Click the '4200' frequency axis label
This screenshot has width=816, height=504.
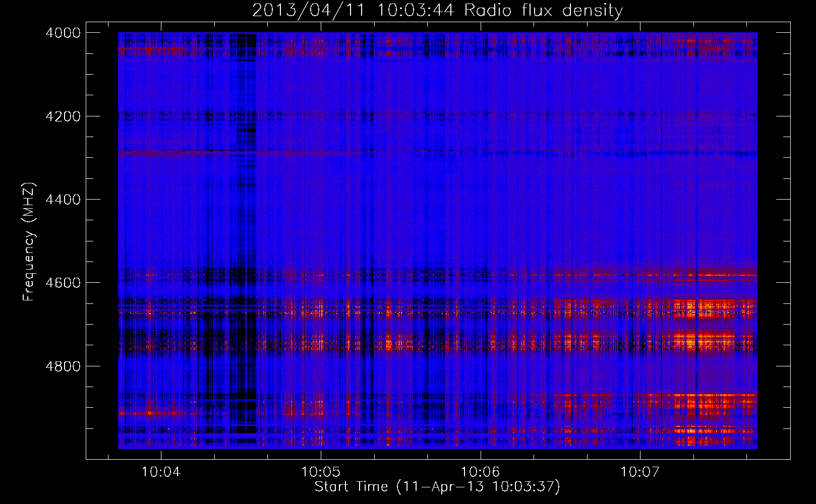[x=63, y=116]
